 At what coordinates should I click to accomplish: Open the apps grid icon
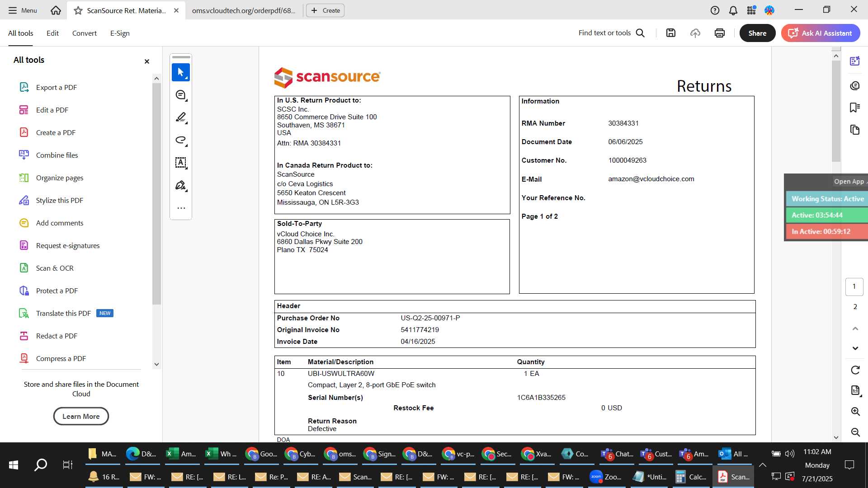point(751,10)
